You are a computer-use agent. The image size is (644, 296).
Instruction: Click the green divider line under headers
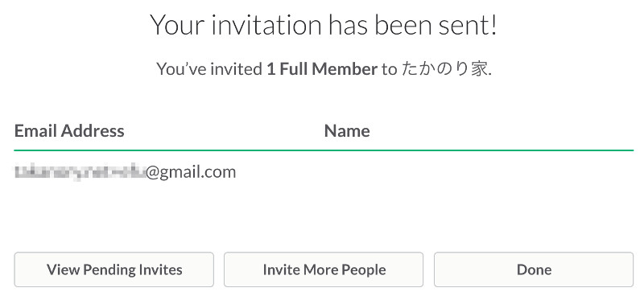(324, 150)
